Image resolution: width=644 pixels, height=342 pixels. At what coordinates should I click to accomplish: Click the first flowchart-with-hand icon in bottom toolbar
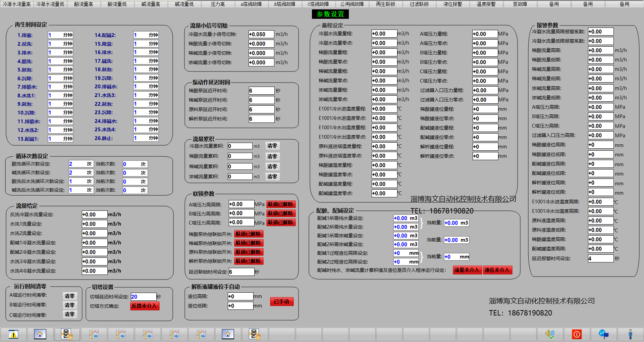(67, 334)
